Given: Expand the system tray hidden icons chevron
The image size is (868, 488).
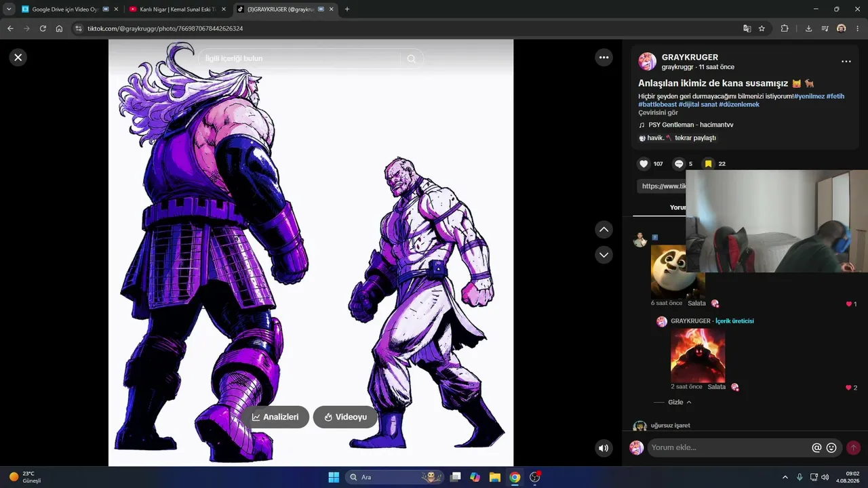Looking at the screenshot, I should point(785,477).
